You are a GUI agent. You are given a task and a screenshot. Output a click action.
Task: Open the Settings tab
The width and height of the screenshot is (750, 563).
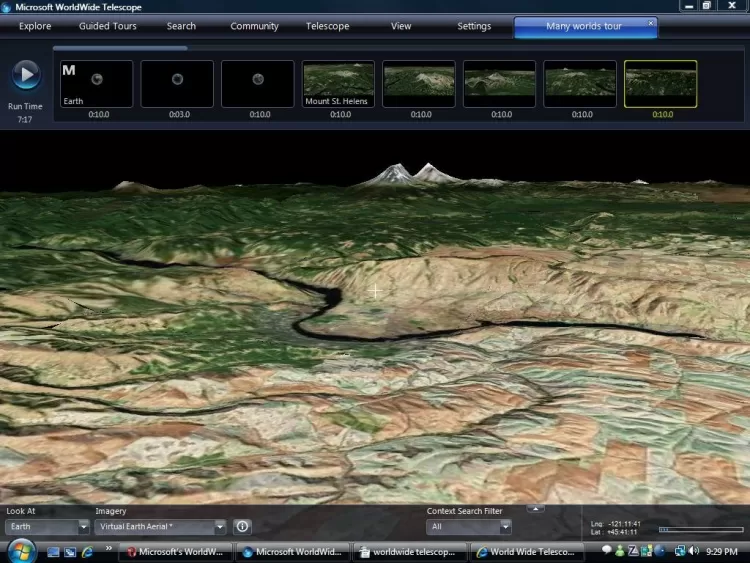pyautogui.click(x=474, y=26)
